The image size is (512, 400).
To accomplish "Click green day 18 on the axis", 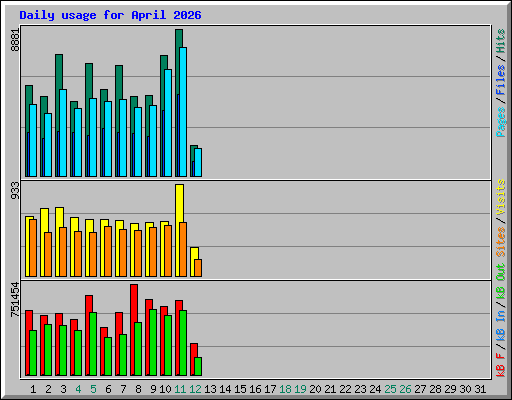I will tap(285, 389).
